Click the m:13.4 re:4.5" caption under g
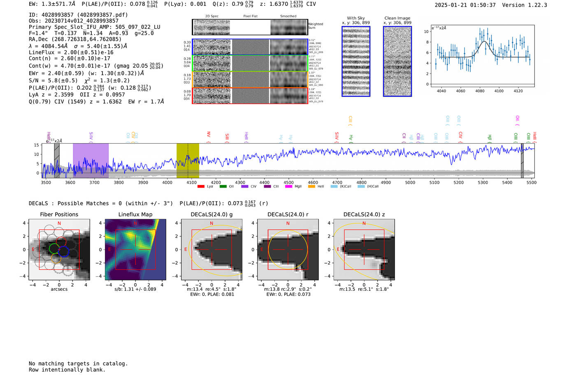 (x=211, y=289)
